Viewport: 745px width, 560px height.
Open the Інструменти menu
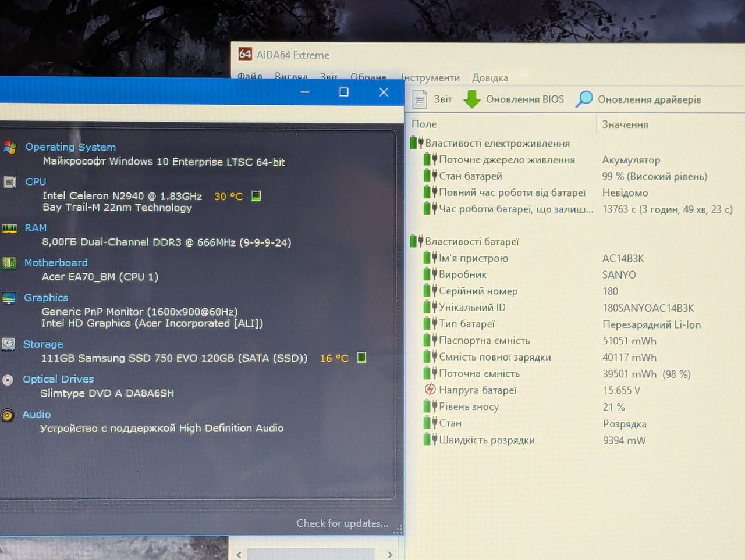(x=430, y=78)
